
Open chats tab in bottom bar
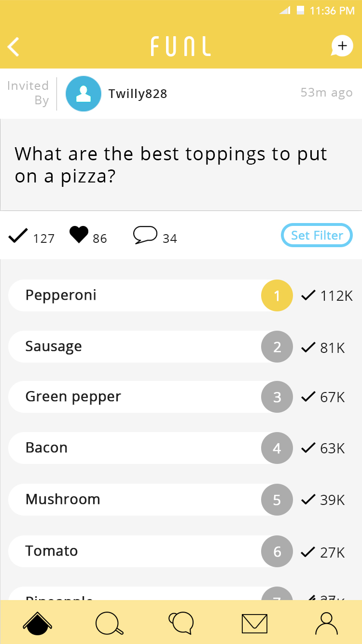(181, 623)
